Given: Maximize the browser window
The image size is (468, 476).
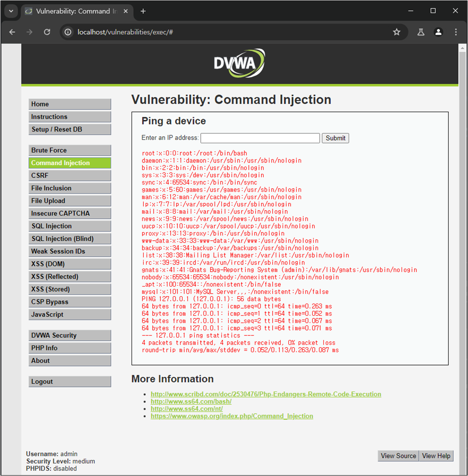Looking at the screenshot, I should [x=433, y=11].
